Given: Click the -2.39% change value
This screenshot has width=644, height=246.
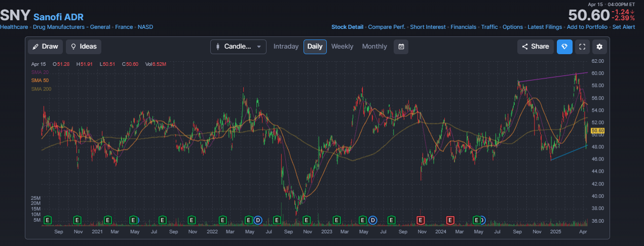Looking at the screenshot, I should [624, 18].
